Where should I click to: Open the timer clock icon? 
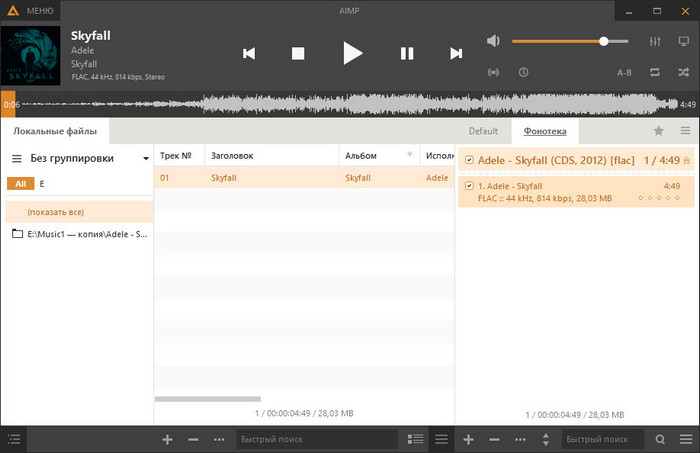[x=524, y=73]
